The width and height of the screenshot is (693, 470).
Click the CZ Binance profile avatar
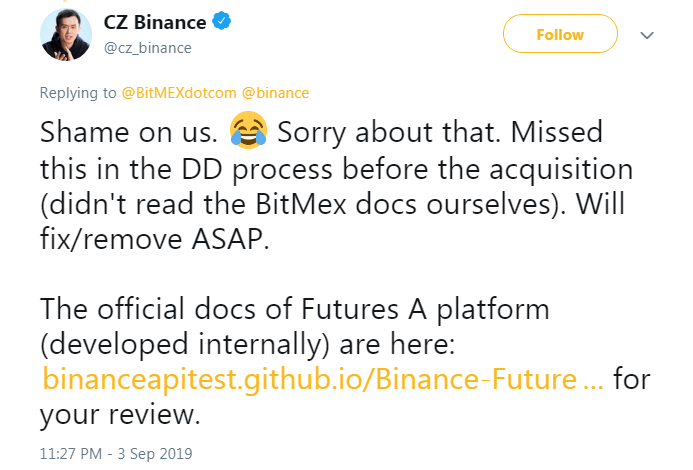click(66, 35)
